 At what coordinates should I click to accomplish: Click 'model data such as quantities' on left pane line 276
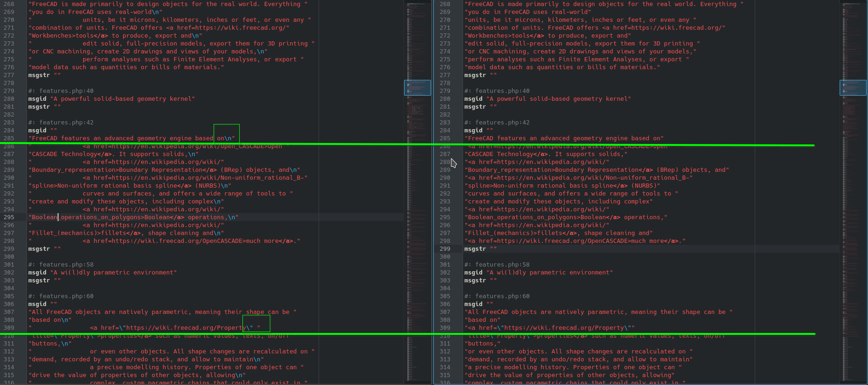[85, 67]
